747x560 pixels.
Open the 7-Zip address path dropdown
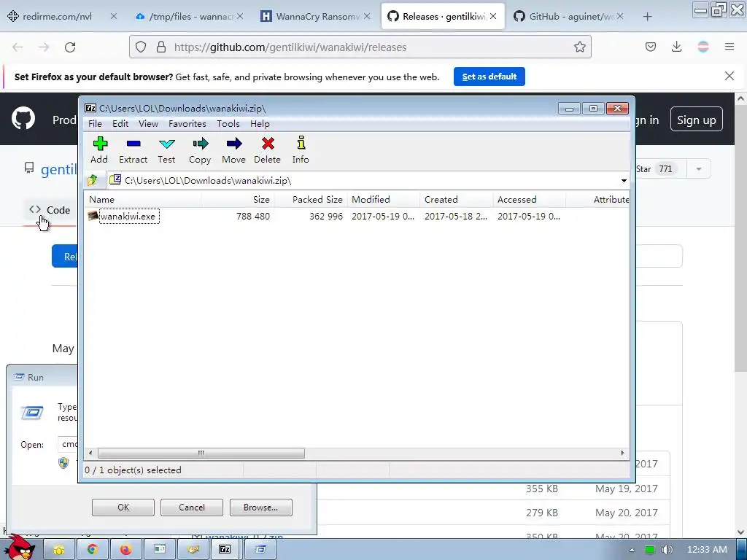pos(624,181)
